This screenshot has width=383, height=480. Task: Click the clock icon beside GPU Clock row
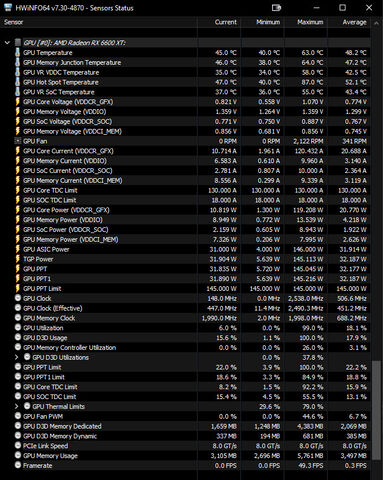coord(18,298)
